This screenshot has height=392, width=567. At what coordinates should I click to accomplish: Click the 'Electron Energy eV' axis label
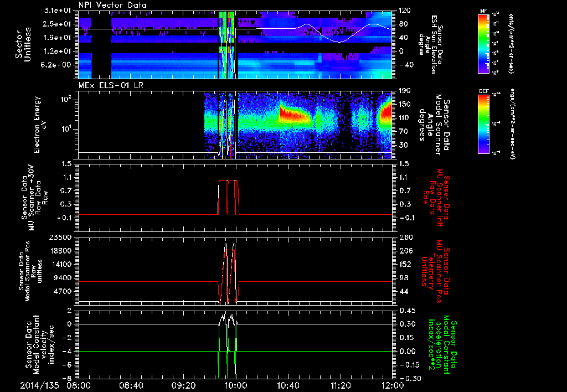(x=40, y=125)
